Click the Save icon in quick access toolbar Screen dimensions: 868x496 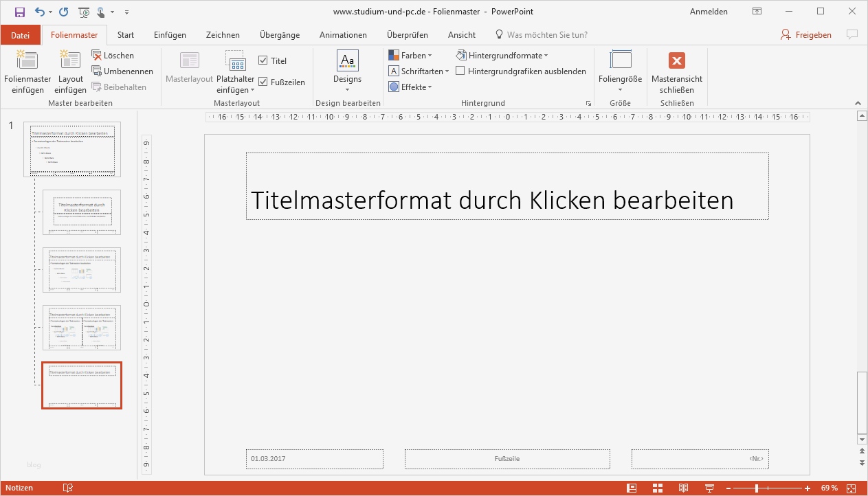(20, 12)
